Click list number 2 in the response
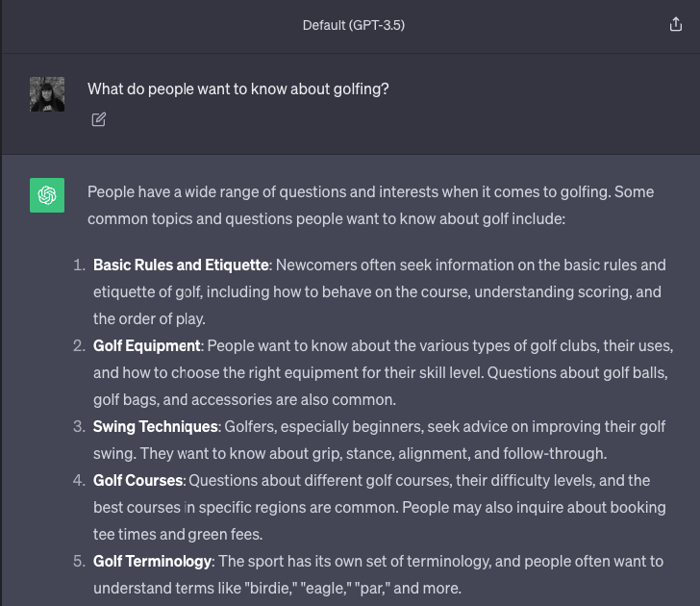This screenshot has width=700, height=606. [x=79, y=345]
